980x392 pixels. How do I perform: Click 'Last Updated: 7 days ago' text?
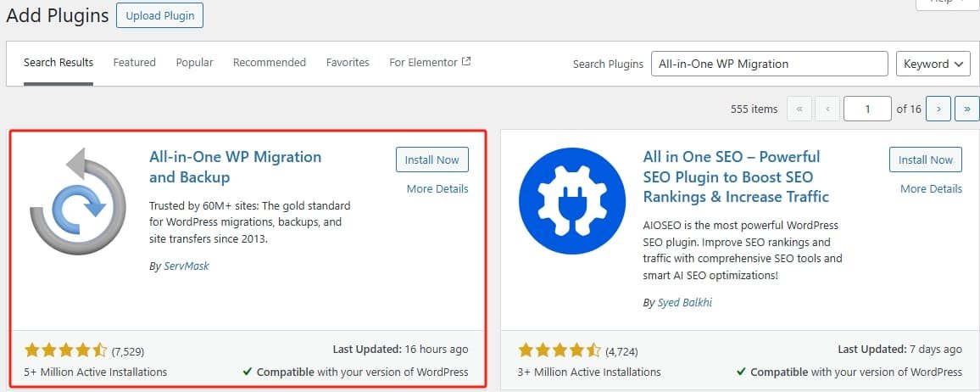point(900,350)
